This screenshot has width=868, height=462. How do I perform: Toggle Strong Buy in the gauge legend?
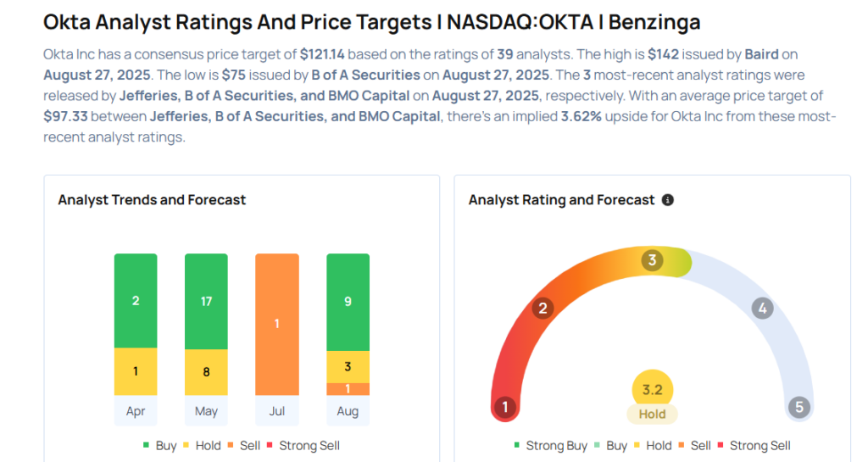[x=551, y=445]
